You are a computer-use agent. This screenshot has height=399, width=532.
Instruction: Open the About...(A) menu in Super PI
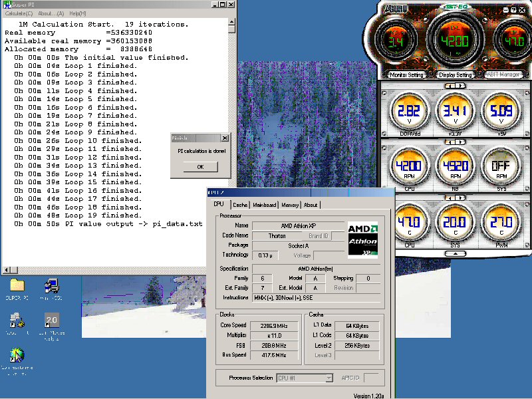(x=51, y=13)
